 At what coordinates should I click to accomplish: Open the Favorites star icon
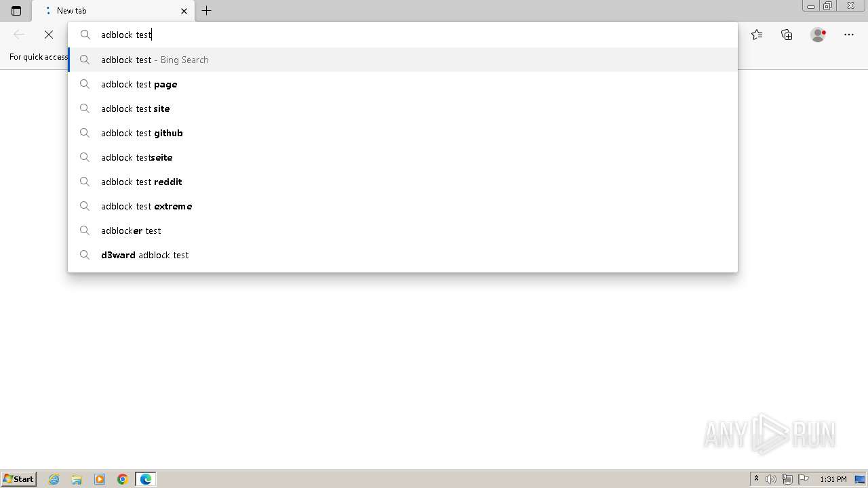click(757, 35)
